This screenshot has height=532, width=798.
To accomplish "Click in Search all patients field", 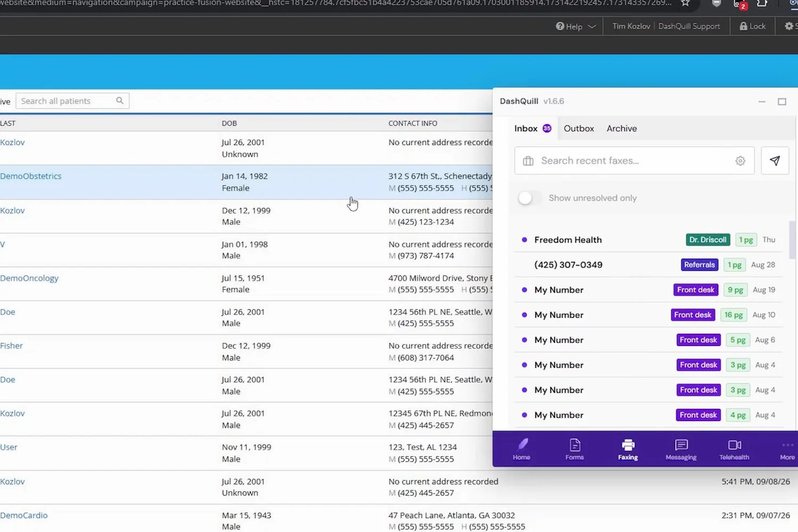I will click(72, 101).
